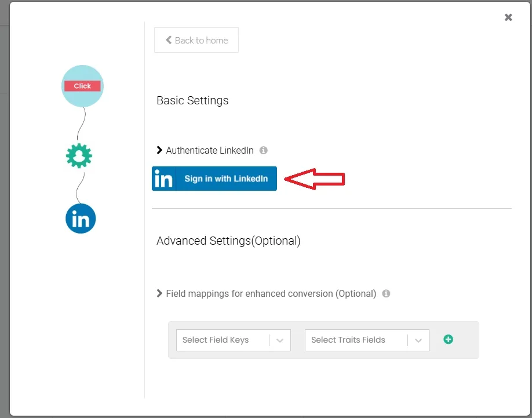Image resolution: width=532 pixels, height=418 pixels.
Task: Add a field mapping with green plus
Action: (448, 339)
